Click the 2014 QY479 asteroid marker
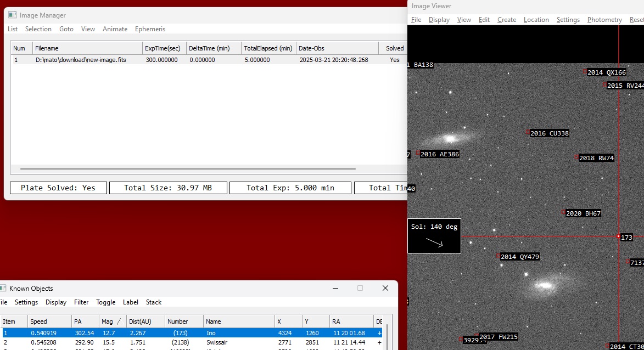 tap(498, 256)
